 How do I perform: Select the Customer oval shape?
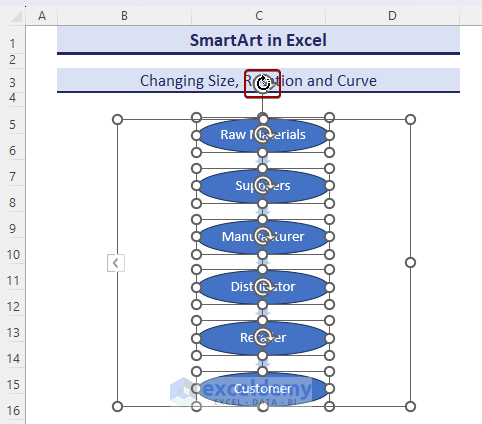pos(263,389)
